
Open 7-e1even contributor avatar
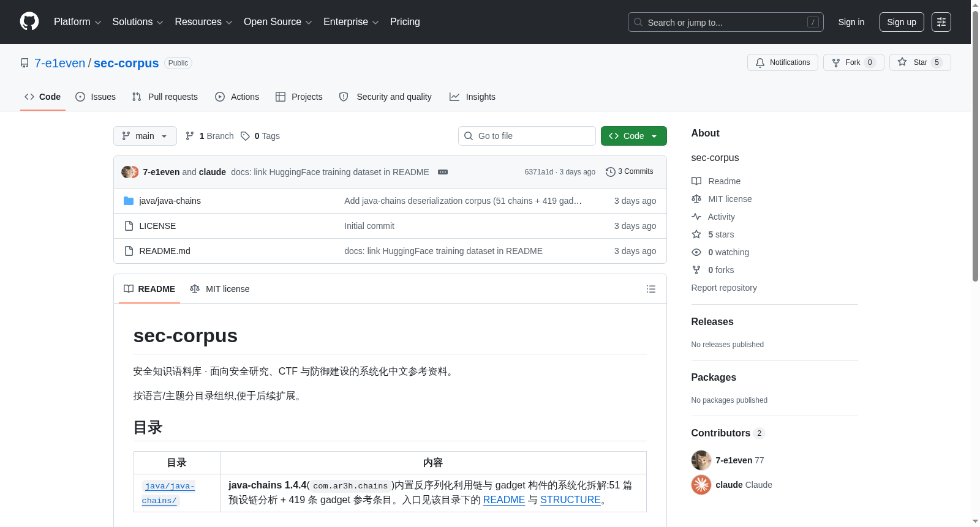701,460
